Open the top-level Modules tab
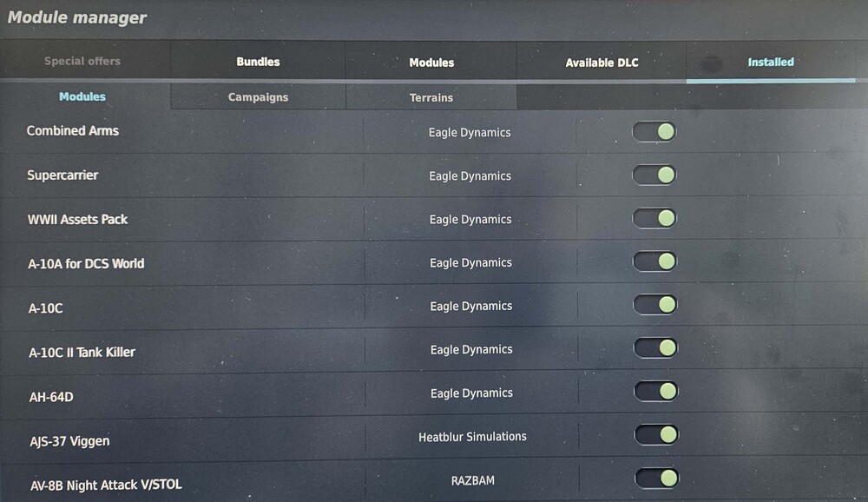This screenshot has height=502, width=868. 431,63
